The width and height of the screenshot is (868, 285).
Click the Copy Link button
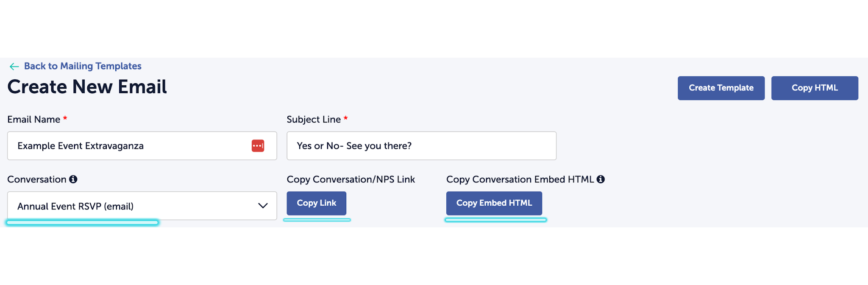(x=316, y=203)
